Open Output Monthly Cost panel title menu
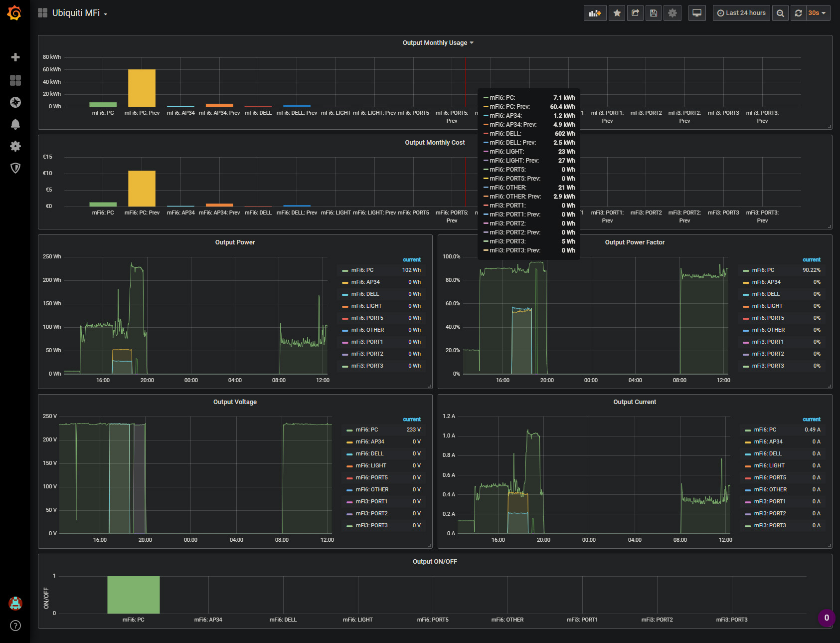Screen dimensions: 840x643 [435, 143]
